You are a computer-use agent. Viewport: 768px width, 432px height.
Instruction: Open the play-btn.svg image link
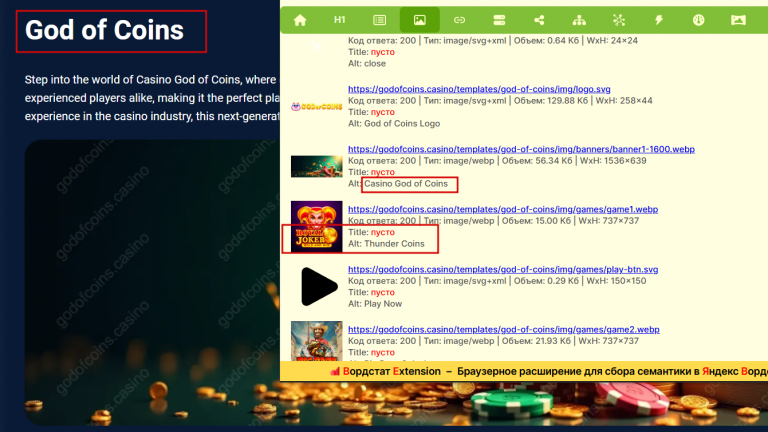(x=503, y=269)
